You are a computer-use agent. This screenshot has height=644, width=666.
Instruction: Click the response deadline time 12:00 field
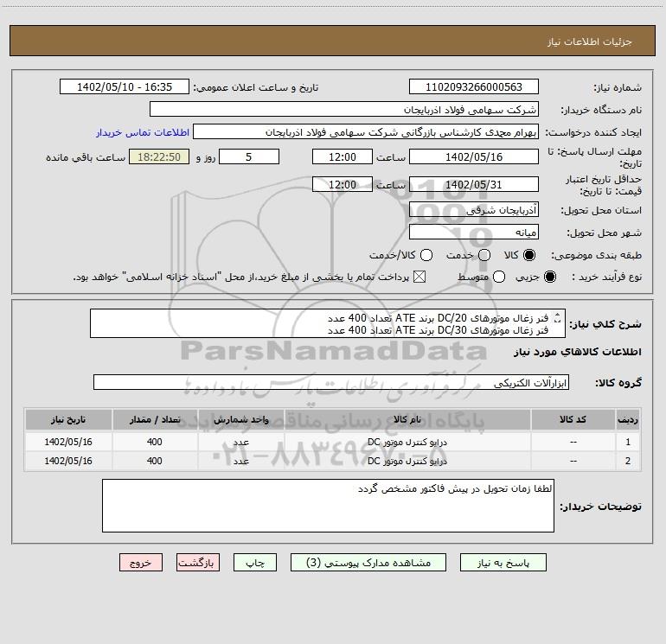[x=343, y=156]
